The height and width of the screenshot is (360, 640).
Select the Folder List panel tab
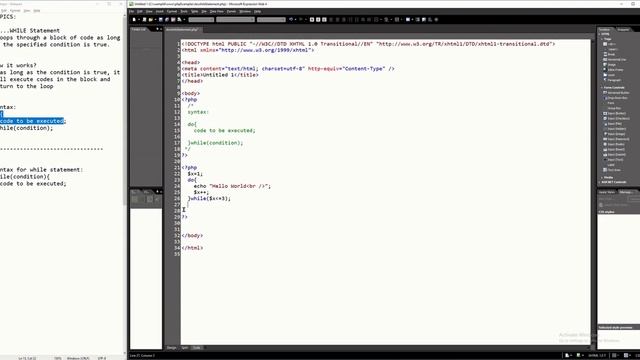[139, 29]
